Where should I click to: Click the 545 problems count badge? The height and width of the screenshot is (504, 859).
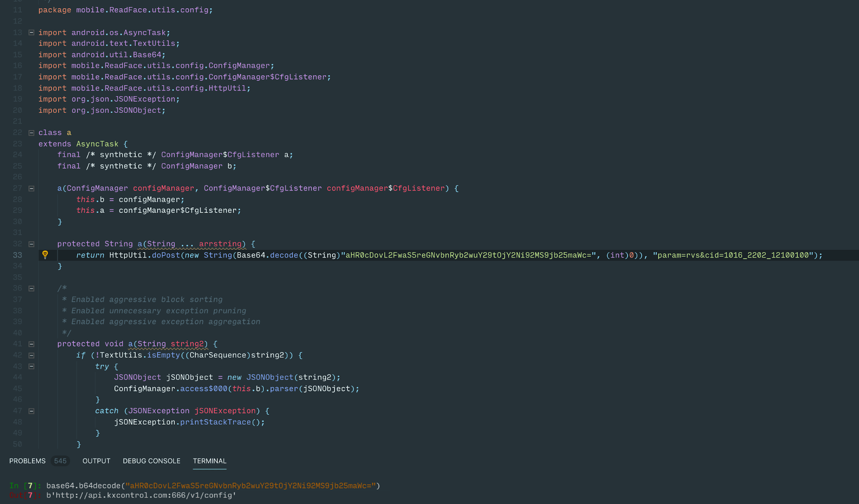point(60,461)
